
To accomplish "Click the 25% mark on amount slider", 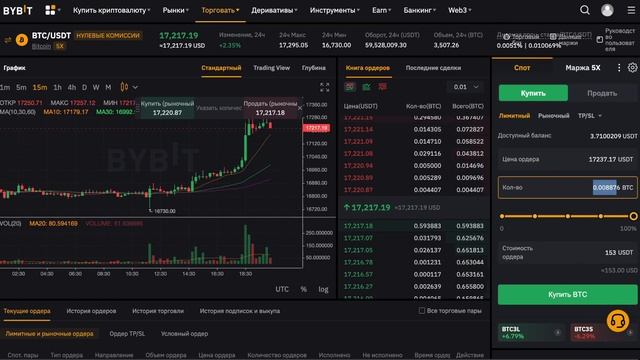I will 535,216.
